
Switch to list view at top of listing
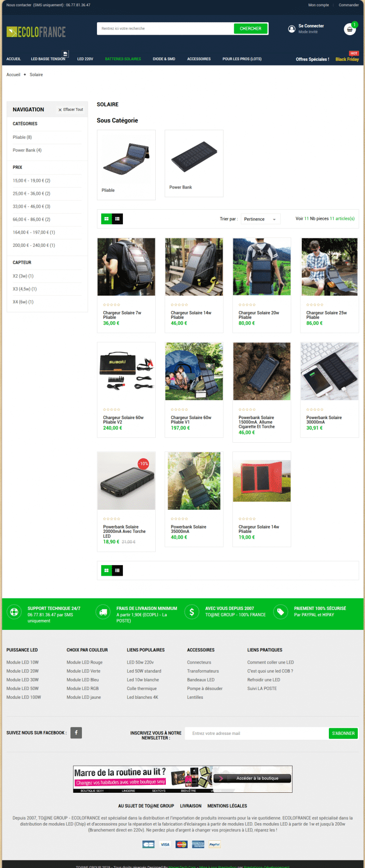point(117,219)
